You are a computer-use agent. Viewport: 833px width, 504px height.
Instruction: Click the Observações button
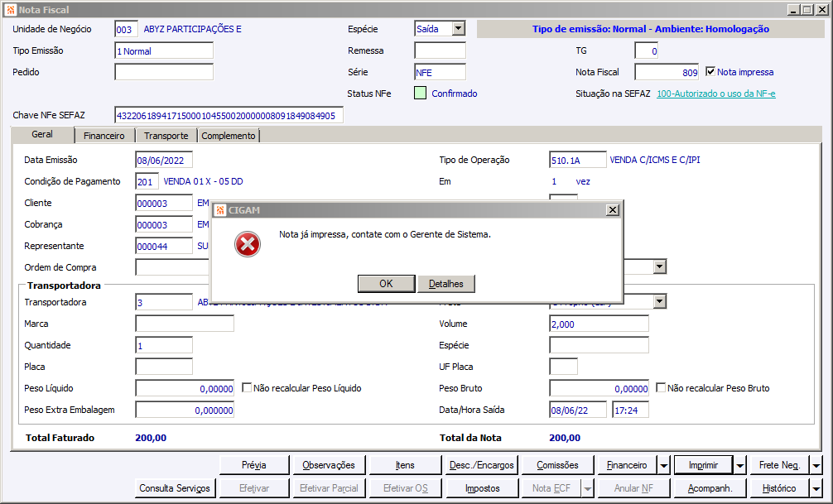pyautogui.click(x=329, y=465)
